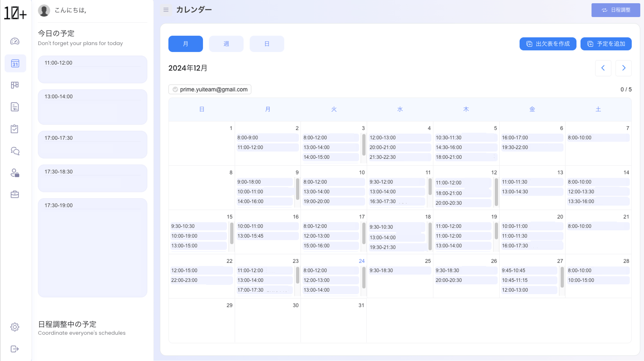This screenshot has height=361, width=644.
Task: Open the dashboard gauge icon in sidebar
Action: 15,41
